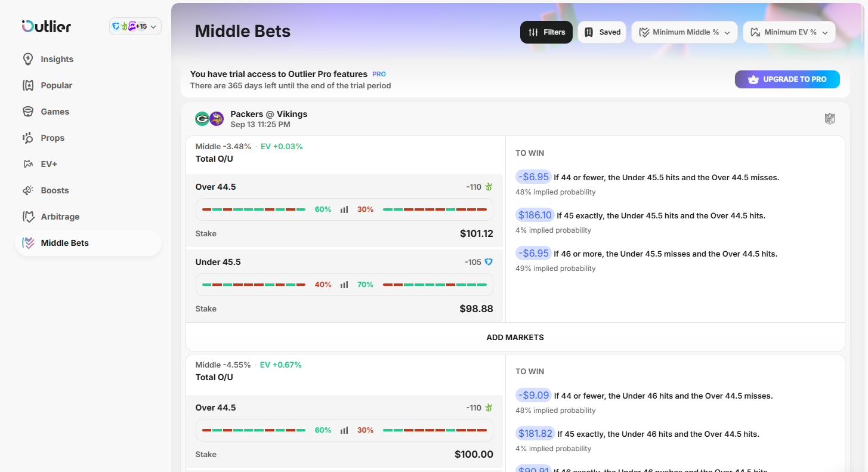Click the Arbitrage sidebar icon

pos(27,217)
